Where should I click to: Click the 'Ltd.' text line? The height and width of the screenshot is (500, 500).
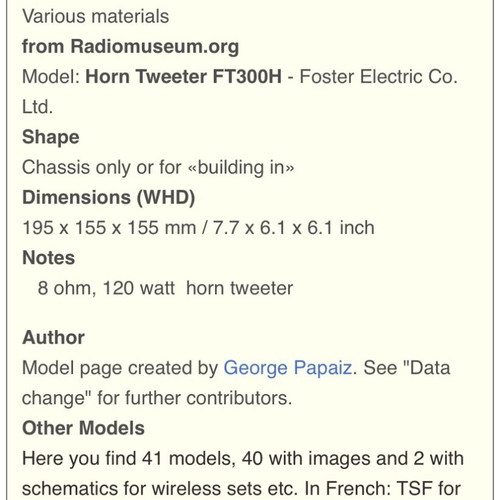point(37,107)
